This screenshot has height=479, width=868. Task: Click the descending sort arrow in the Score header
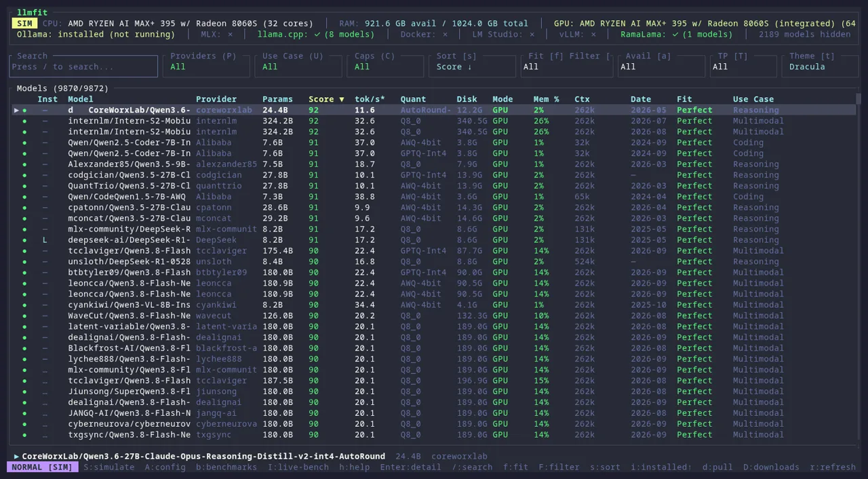342,99
